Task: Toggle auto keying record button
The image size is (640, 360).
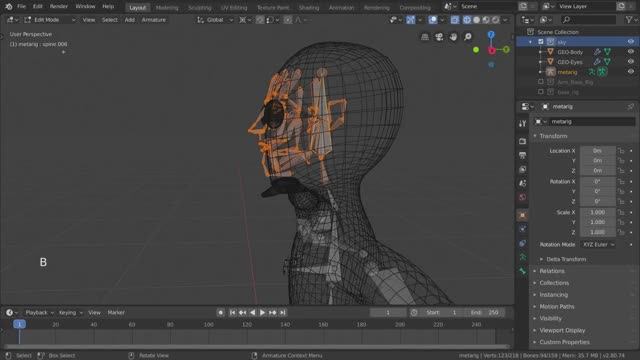Action: tap(221, 313)
